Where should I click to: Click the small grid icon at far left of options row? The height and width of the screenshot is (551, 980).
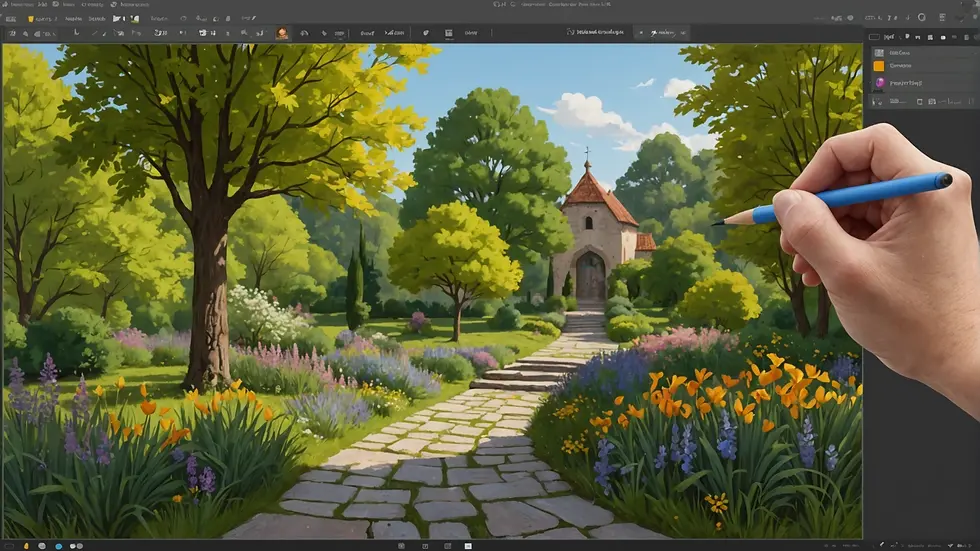click(11, 19)
